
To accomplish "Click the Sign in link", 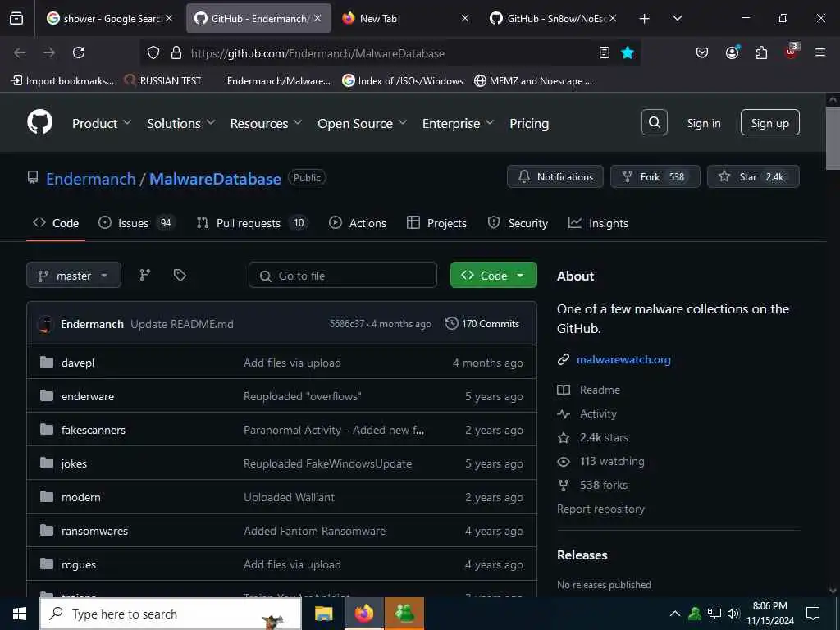I will (x=703, y=123).
